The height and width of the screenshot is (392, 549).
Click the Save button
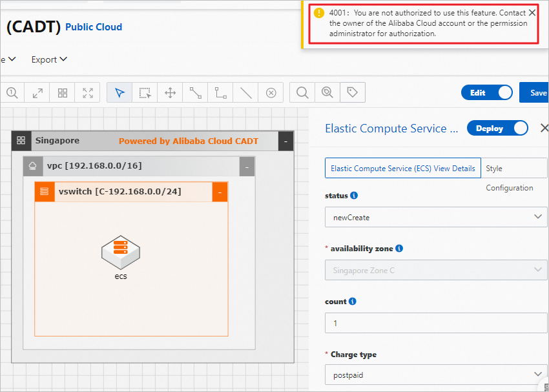coord(534,92)
